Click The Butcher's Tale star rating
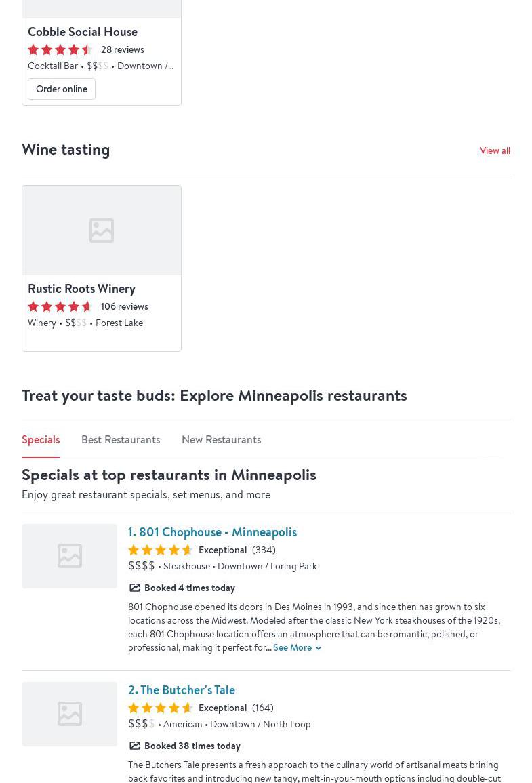The width and height of the screenshot is (532, 783). tap(161, 708)
